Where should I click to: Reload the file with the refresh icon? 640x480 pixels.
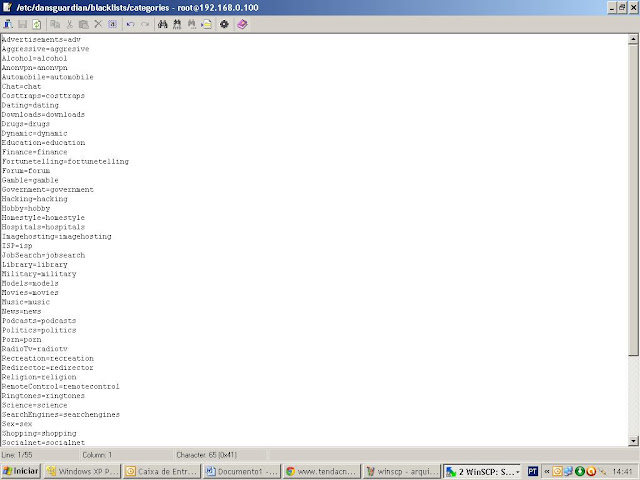coord(37,24)
